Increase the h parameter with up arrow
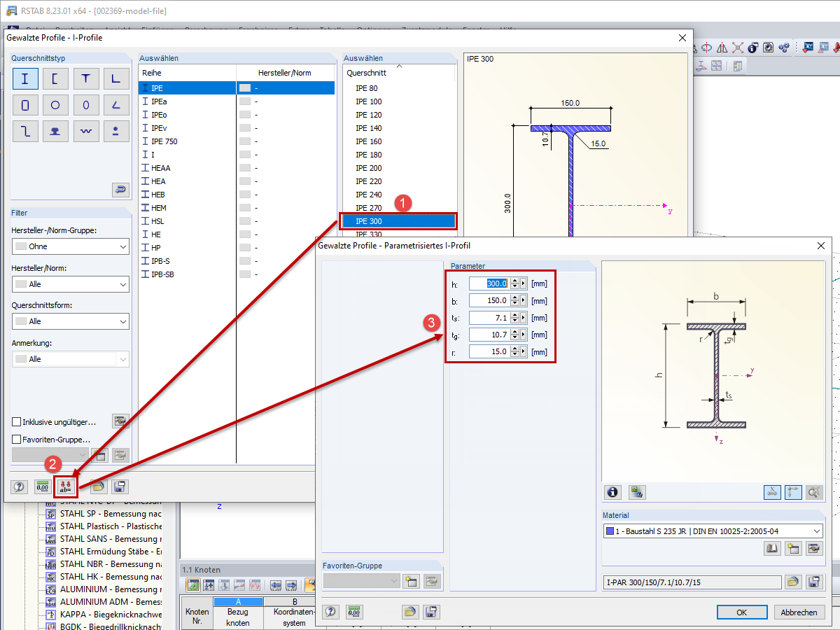The image size is (840, 630). click(514, 281)
